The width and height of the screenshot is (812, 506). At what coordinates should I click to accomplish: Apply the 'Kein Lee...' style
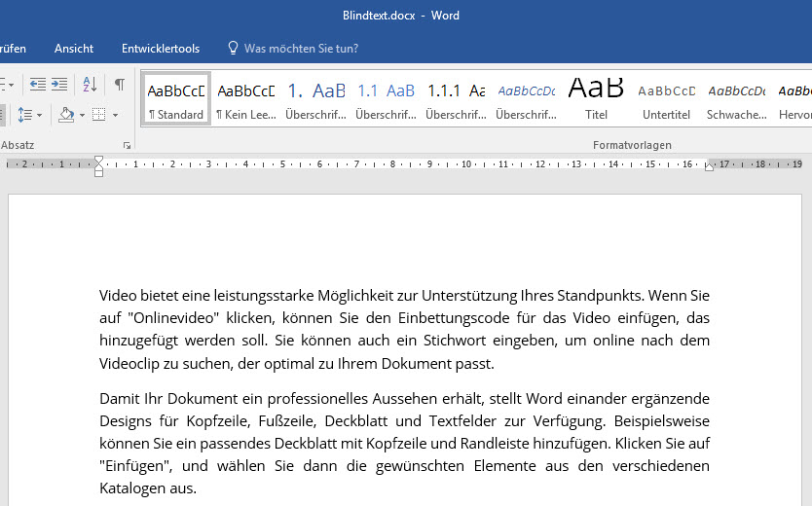click(x=246, y=98)
